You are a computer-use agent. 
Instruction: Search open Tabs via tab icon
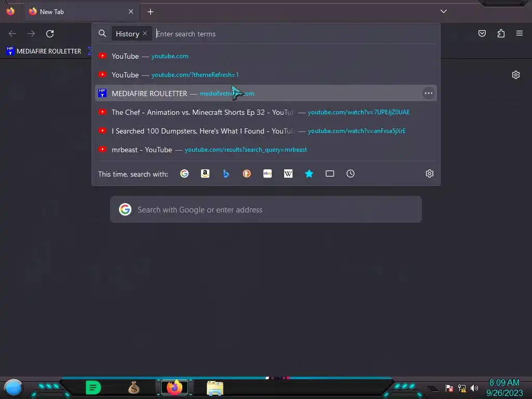tap(330, 174)
